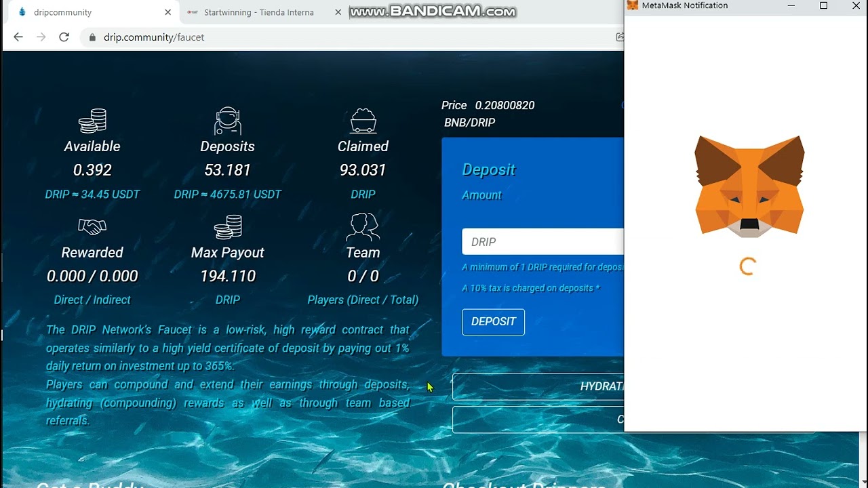The width and height of the screenshot is (868, 488).
Task: Click the DEPOSIT button
Action: [493, 322]
